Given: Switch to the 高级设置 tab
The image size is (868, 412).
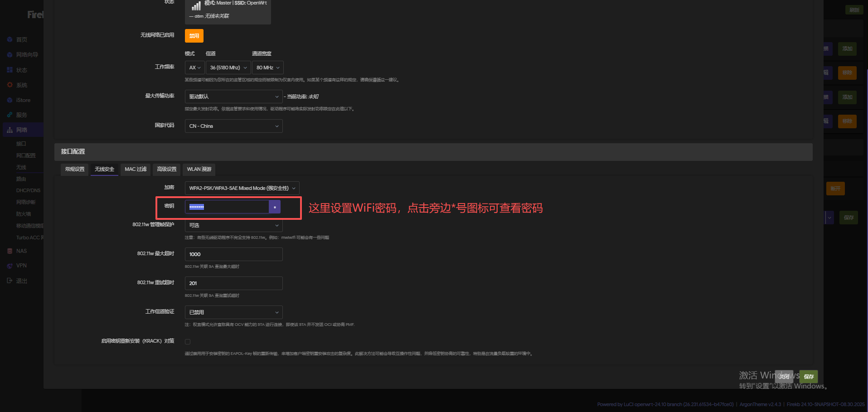Looking at the screenshot, I should [166, 170].
